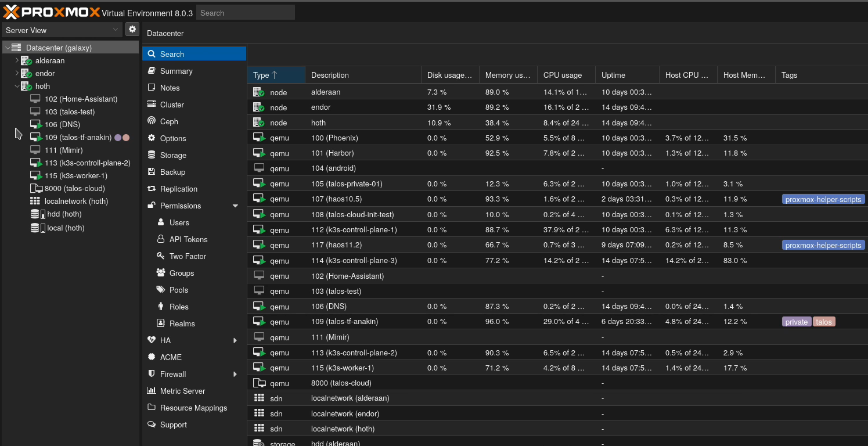Sort by the Type column header
This screenshot has width=868, height=446.
pyautogui.click(x=276, y=75)
